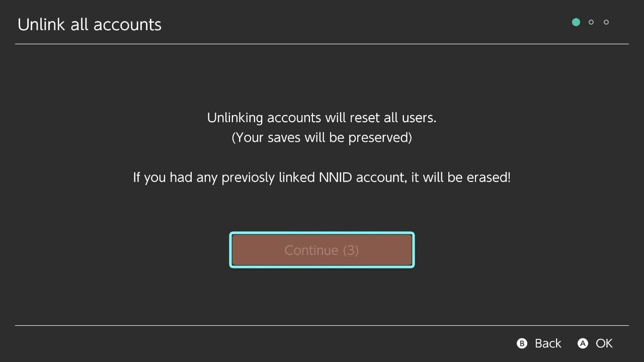The height and width of the screenshot is (362, 644).
Task: Click the circled B button icon
Action: click(x=522, y=343)
